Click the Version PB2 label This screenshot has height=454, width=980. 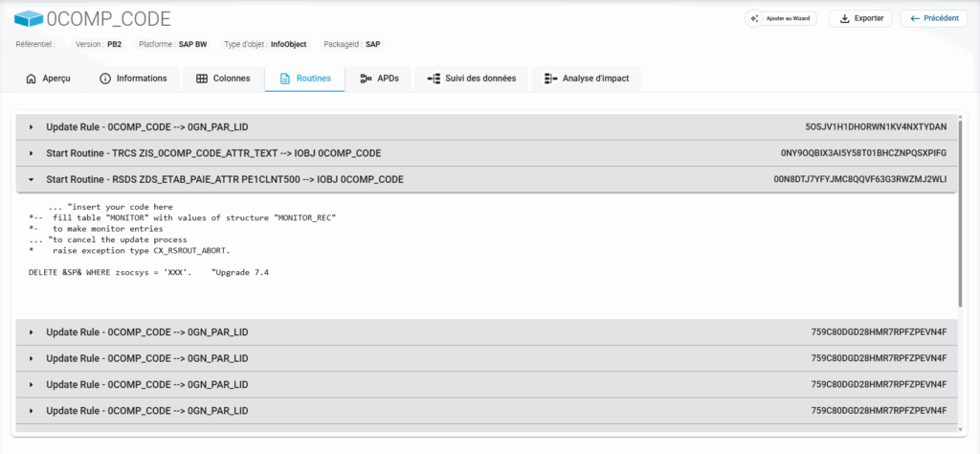click(99, 44)
